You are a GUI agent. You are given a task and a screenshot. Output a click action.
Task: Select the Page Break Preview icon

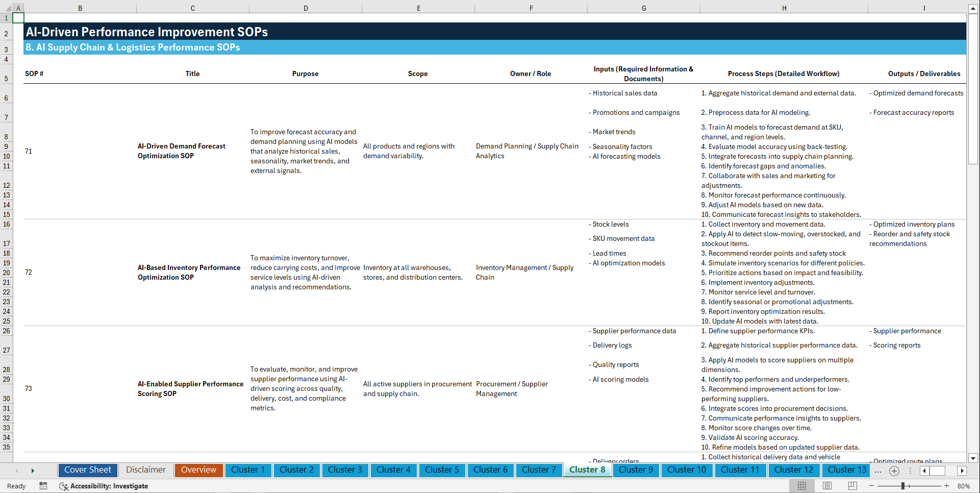tap(852, 486)
